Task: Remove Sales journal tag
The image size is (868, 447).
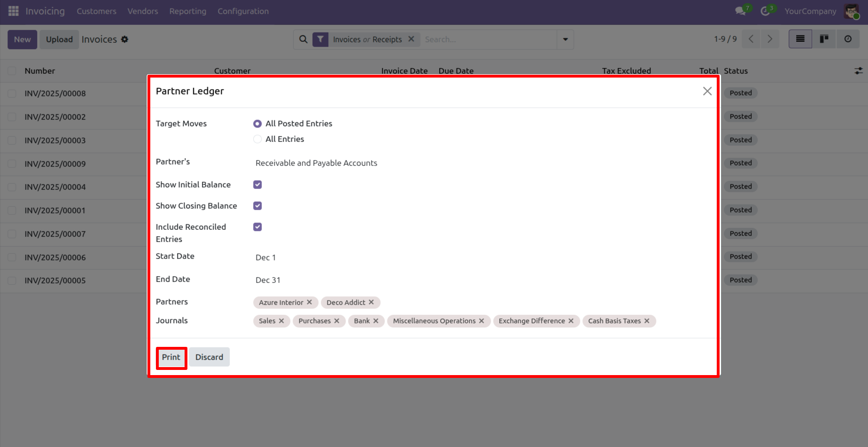Action: tap(281, 321)
